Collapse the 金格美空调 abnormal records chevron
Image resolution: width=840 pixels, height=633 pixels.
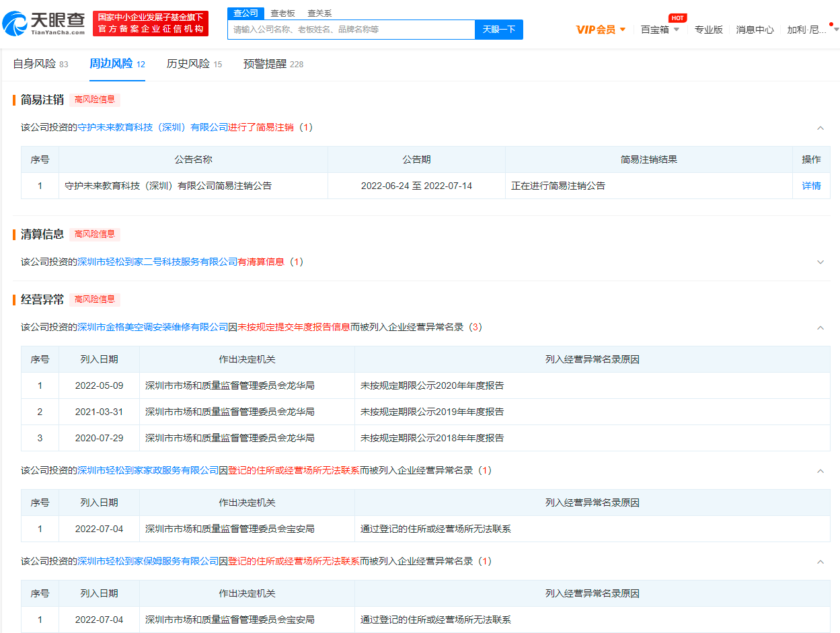point(820,328)
